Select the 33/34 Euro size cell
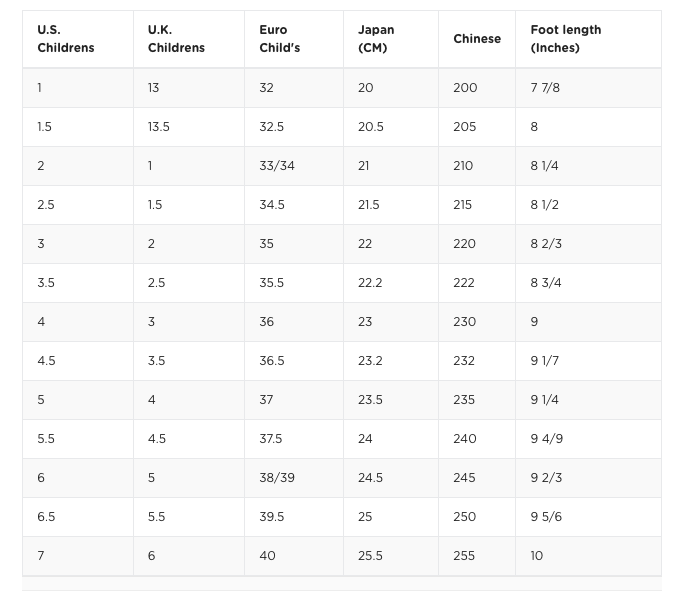Image resolution: width=684 pixels, height=613 pixels. [x=277, y=166]
